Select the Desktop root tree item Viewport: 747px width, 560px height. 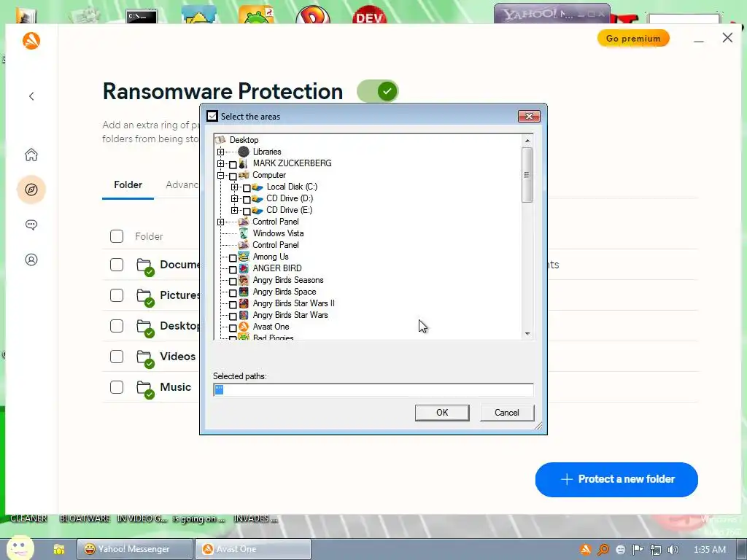tap(244, 140)
